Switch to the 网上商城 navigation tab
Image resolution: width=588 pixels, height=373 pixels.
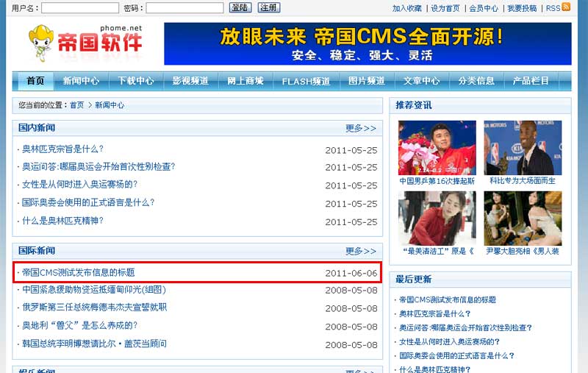pos(245,81)
